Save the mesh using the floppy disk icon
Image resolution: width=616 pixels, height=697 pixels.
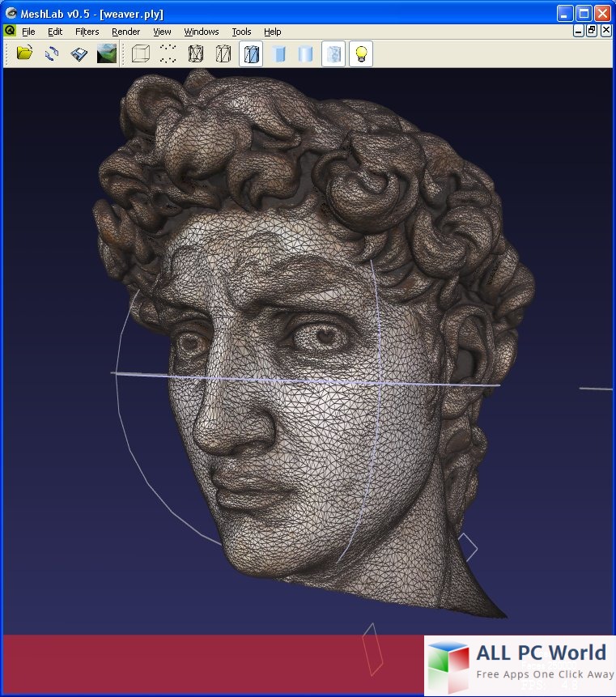(x=79, y=53)
